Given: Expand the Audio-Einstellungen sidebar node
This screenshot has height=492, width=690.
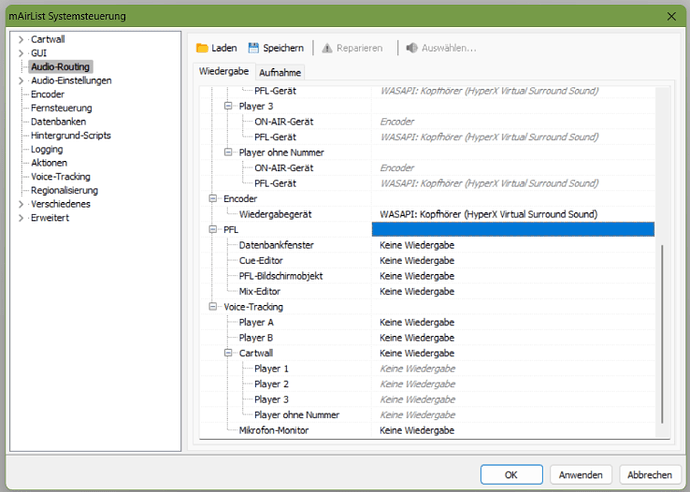Looking at the screenshot, I should (21, 81).
